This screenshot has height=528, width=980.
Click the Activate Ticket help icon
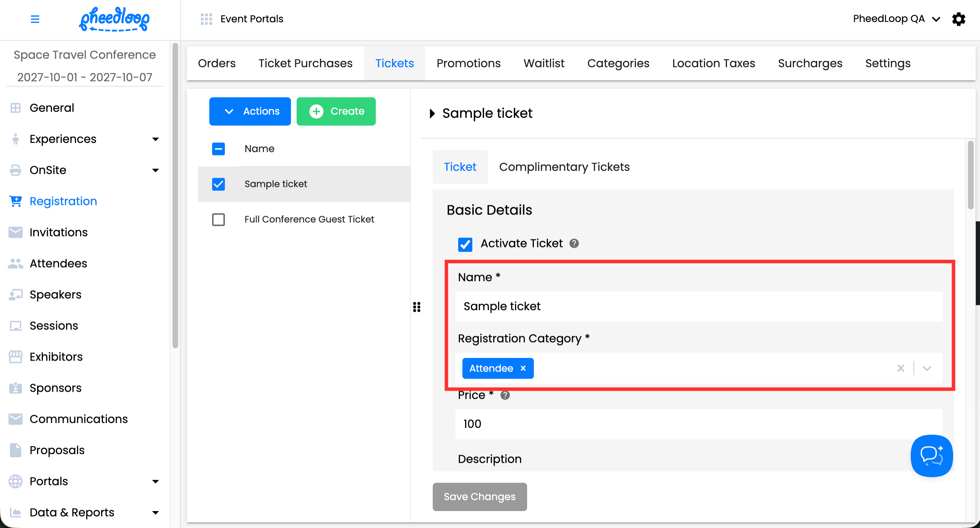click(x=574, y=243)
